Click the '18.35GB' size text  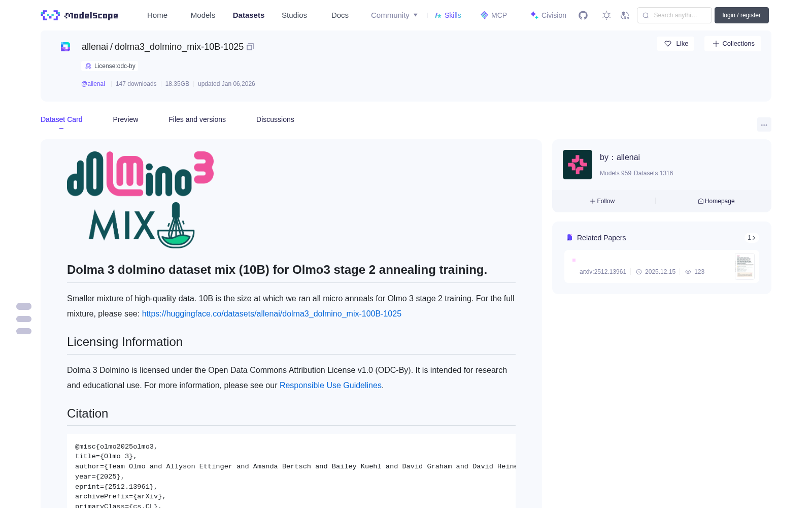point(177,84)
